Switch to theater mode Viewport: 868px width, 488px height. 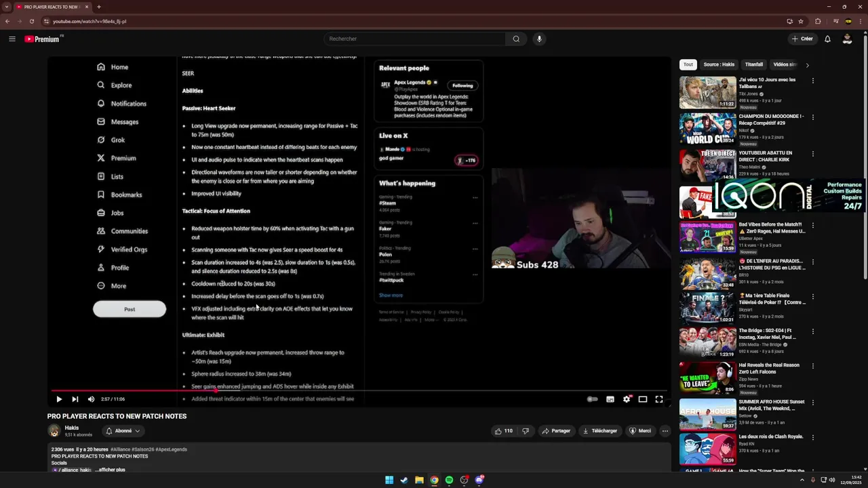point(643,399)
